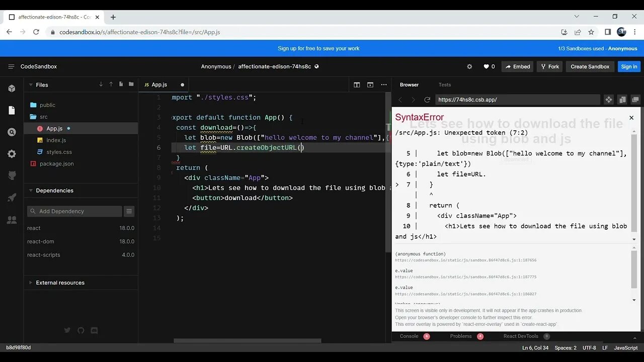This screenshot has width=644, height=362.
Task: Open the Deployment rocket icon
Action: [12, 198]
